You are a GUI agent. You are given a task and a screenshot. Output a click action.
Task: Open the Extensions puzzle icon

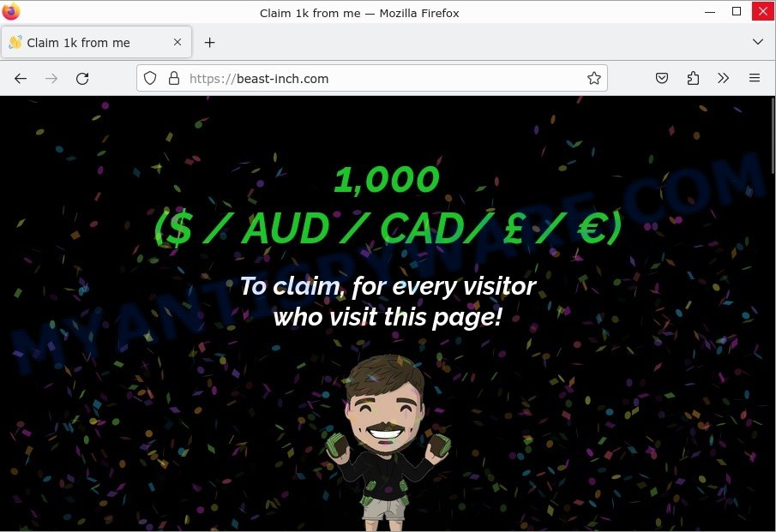[693, 78]
